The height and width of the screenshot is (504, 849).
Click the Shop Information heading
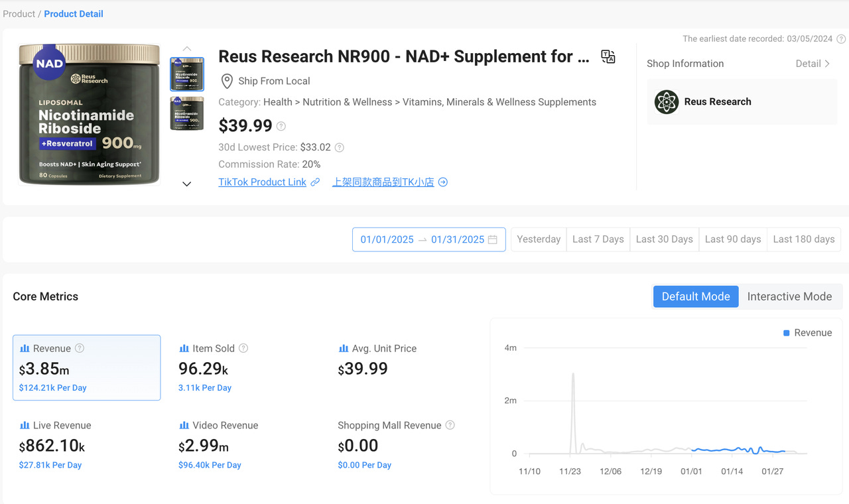pyautogui.click(x=685, y=64)
